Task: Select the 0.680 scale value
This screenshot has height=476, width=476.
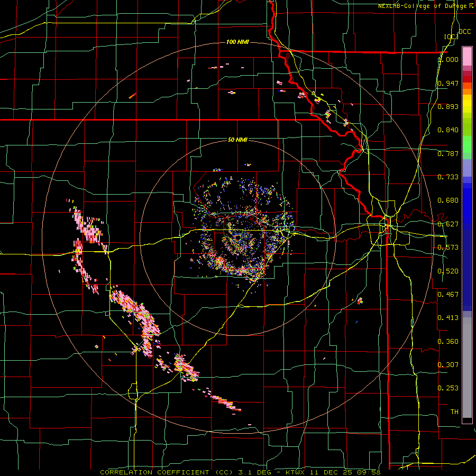Action: pyautogui.click(x=448, y=200)
